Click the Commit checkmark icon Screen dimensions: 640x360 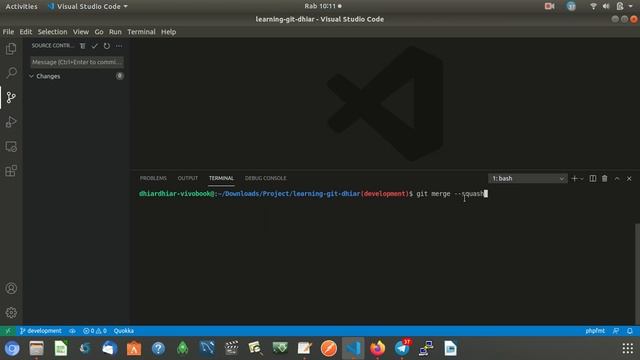[x=95, y=46]
